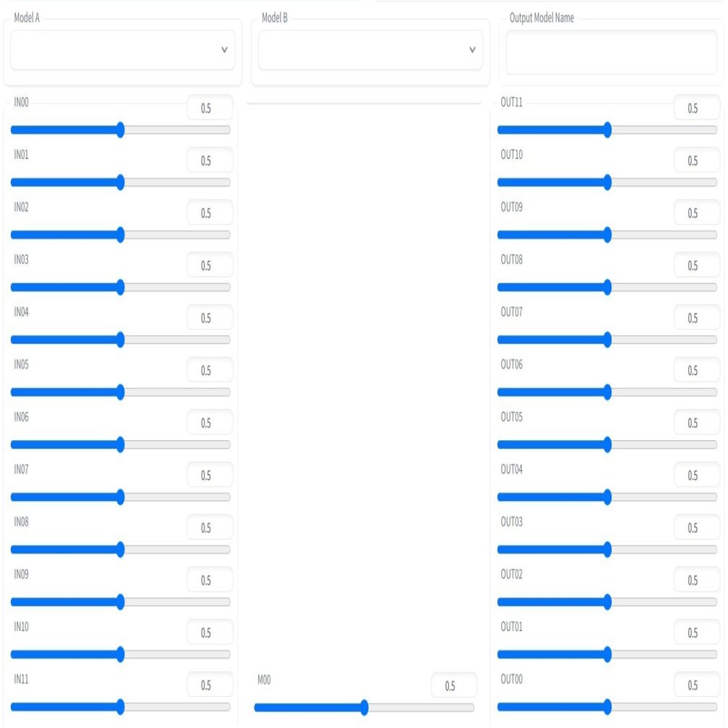Click the M00 slider handle
This screenshot has height=728, width=728.
pos(364,707)
